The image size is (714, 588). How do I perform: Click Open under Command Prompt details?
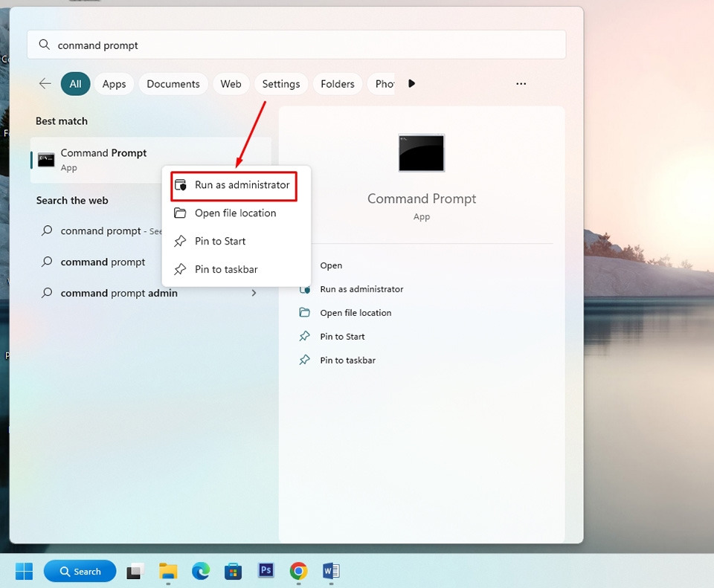(330, 265)
